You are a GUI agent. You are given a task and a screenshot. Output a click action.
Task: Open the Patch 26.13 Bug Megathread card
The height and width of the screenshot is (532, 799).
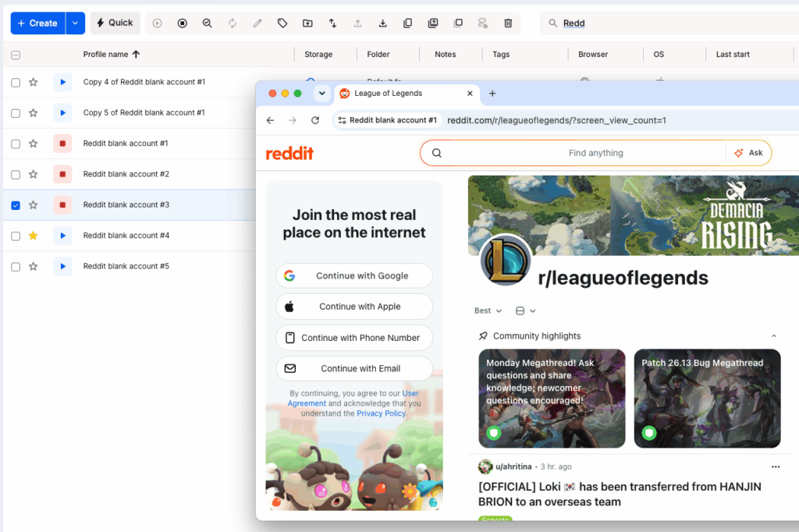coord(707,399)
